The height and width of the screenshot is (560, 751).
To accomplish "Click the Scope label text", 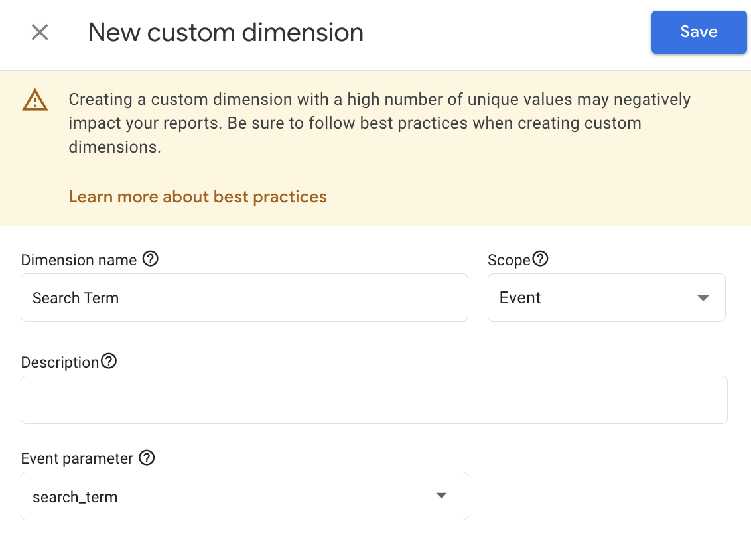I will pos(508,260).
